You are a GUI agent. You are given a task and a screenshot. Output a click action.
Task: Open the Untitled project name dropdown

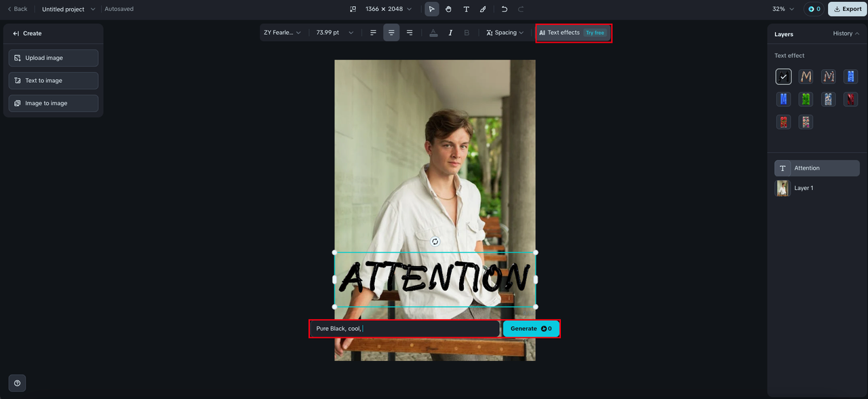68,9
